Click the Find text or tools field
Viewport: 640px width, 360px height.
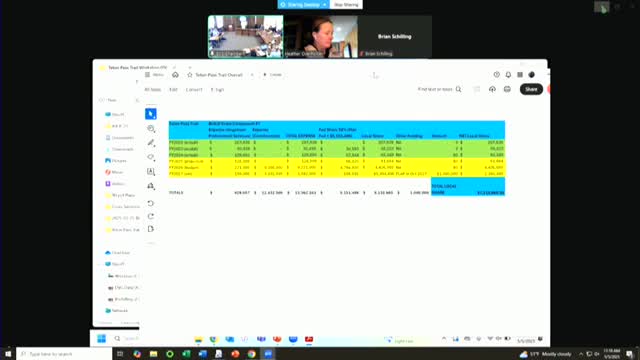pos(439,89)
